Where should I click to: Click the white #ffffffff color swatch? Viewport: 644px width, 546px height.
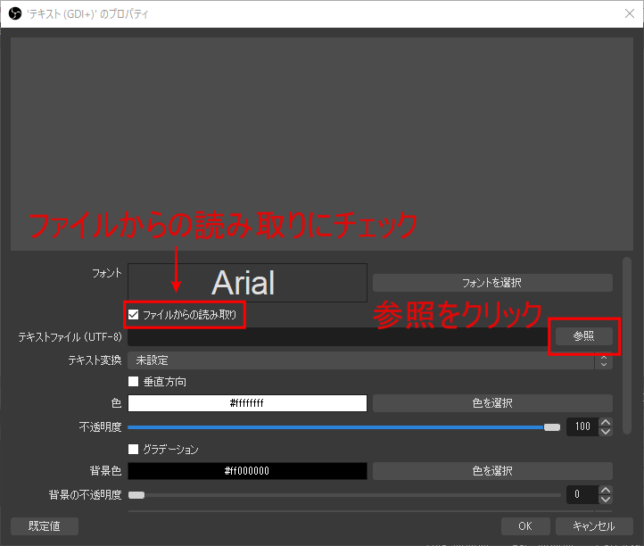pos(247,403)
